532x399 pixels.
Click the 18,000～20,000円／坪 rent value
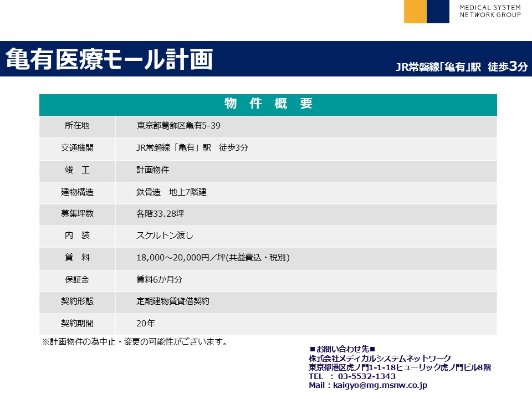click(x=213, y=258)
